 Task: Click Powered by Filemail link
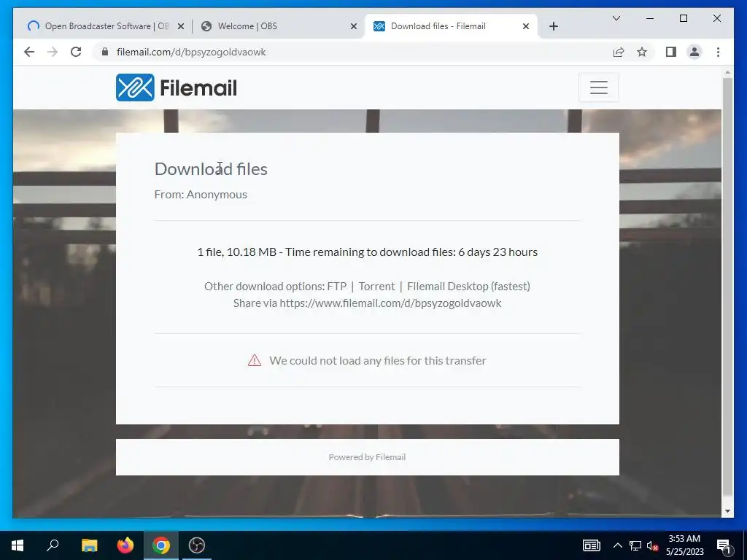pyautogui.click(x=367, y=457)
